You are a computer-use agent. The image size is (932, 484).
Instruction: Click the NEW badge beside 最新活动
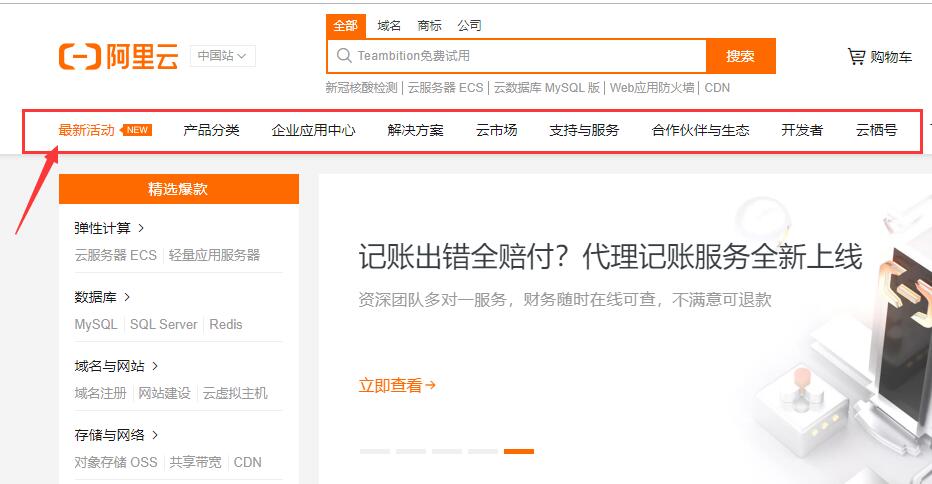point(137,130)
